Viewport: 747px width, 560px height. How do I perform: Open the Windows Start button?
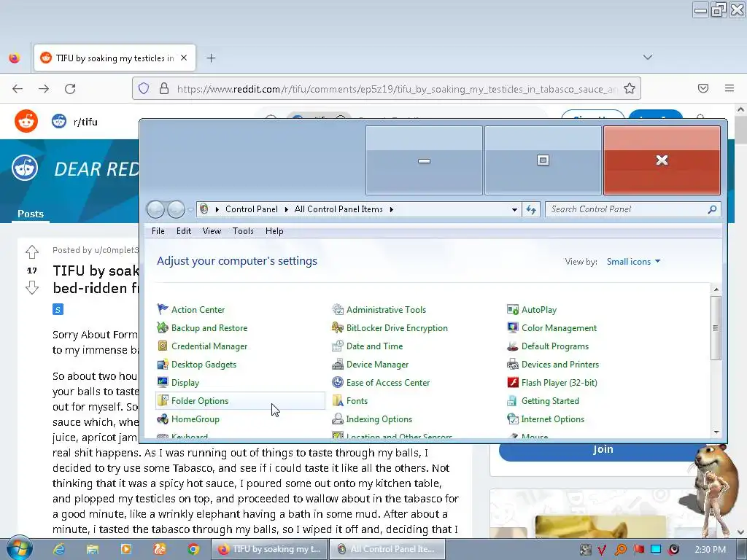tap(19, 549)
